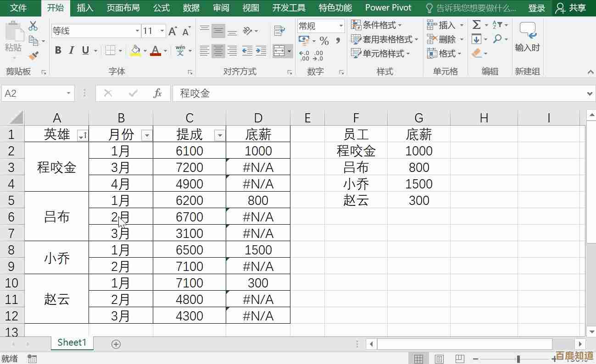Screen dimensions: 596x364
Task: Click the 共享 share button
Action: 571,8
